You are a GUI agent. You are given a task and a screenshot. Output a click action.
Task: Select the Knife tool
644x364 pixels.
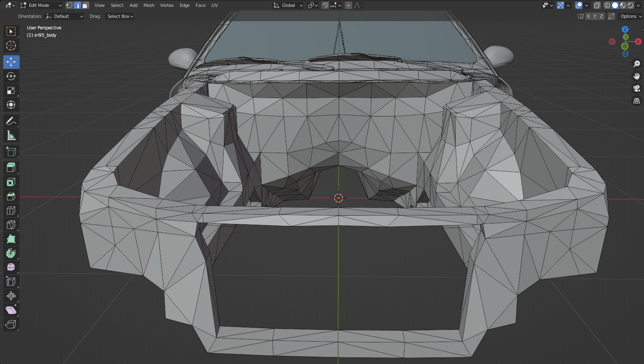[x=11, y=225]
